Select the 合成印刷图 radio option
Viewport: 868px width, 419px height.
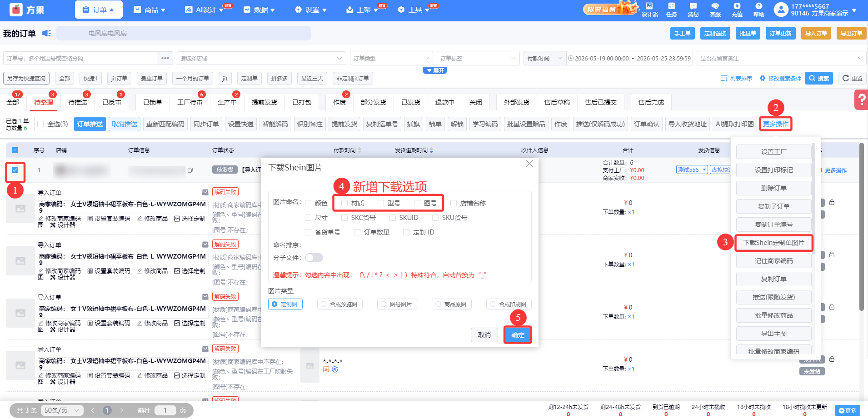[509, 304]
